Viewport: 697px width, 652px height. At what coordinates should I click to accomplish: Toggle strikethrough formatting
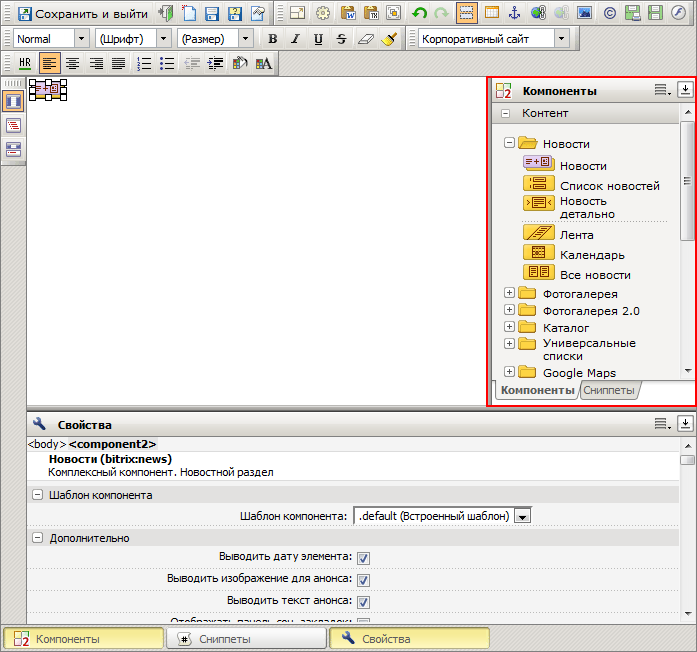(341, 39)
